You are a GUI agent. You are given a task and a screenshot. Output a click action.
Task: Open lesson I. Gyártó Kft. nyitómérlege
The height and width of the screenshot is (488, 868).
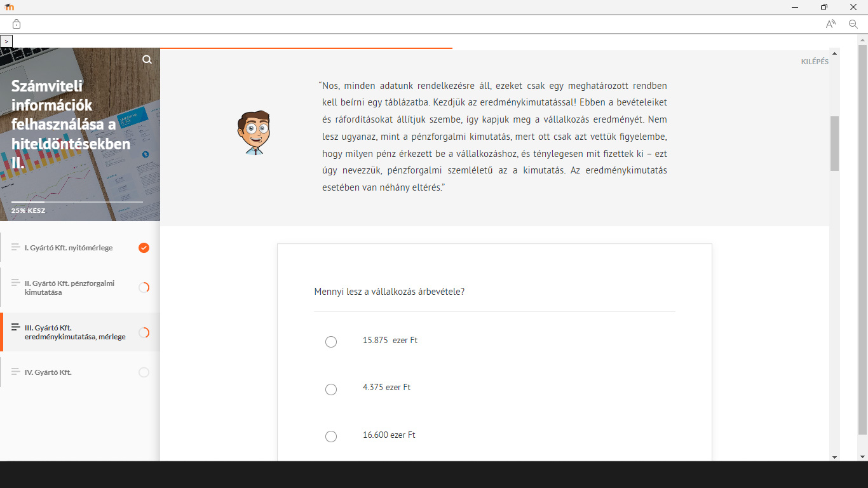69,248
